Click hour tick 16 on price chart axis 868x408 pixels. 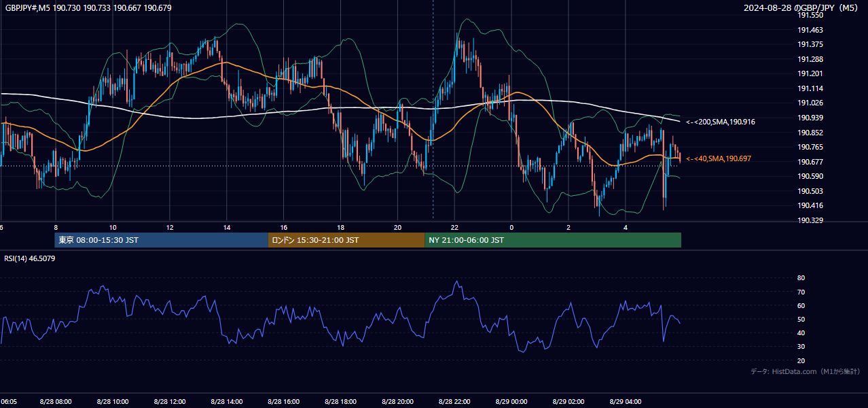point(284,227)
